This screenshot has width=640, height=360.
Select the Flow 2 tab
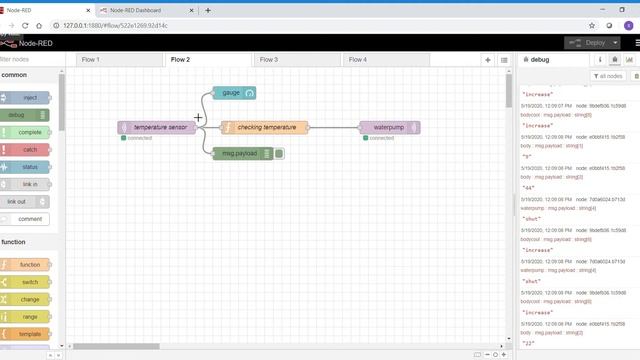(209, 60)
